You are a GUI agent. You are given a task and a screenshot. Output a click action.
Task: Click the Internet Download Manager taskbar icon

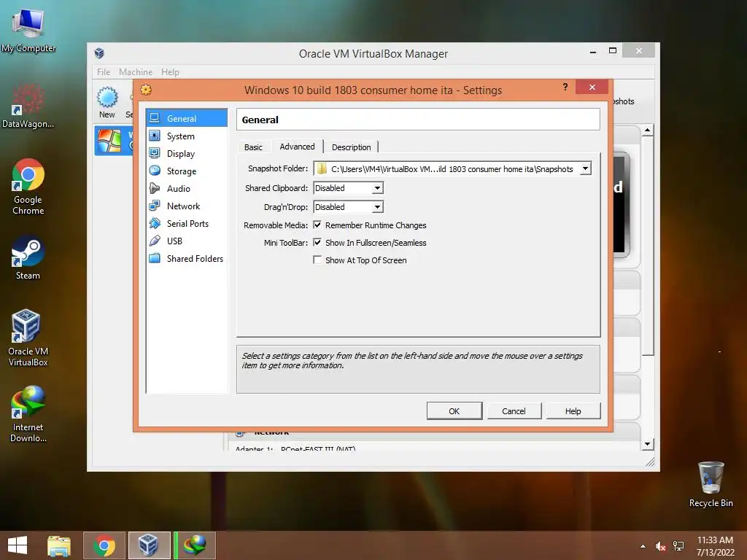[195, 545]
